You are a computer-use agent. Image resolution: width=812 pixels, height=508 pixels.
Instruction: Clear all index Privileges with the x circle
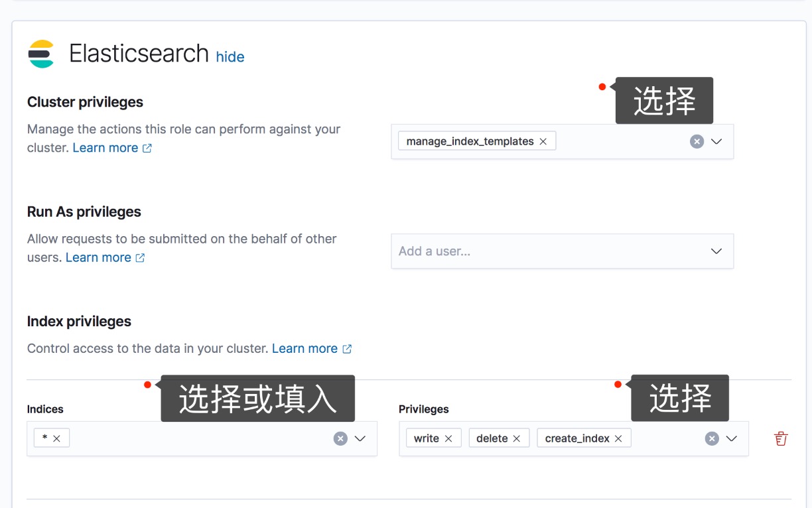[x=712, y=438]
